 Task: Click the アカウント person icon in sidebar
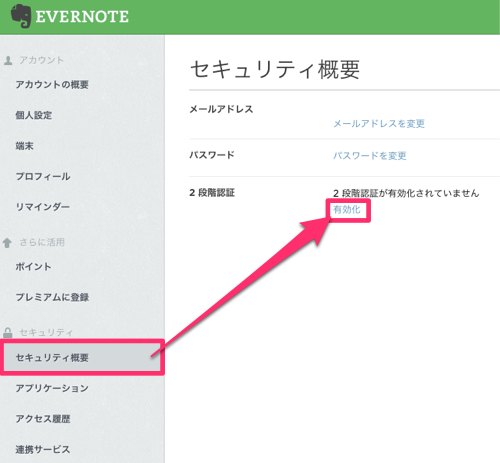pos(8,60)
